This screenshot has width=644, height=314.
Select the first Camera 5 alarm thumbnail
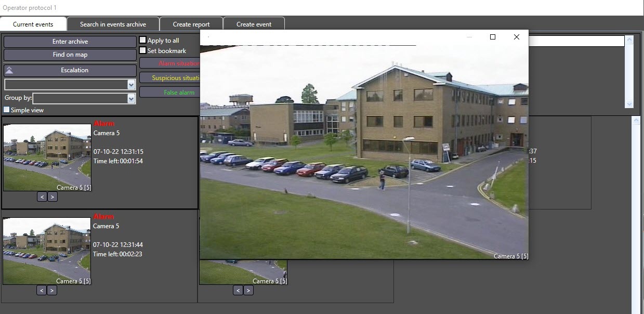(47, 158)
